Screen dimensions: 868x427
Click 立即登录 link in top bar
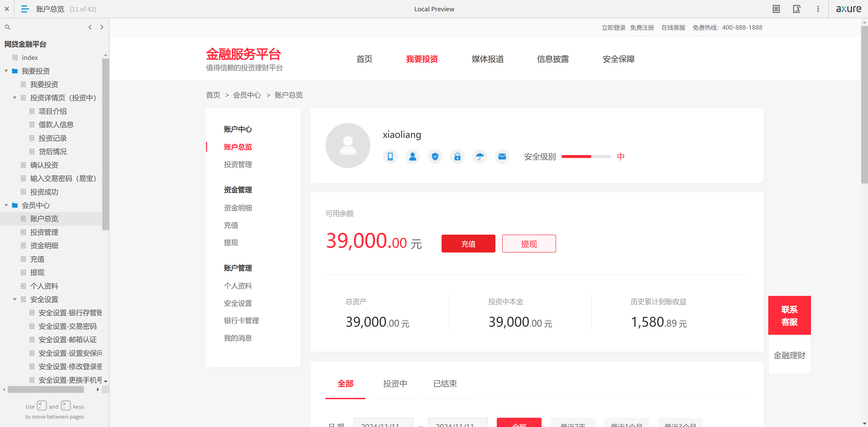click(614, 28)
